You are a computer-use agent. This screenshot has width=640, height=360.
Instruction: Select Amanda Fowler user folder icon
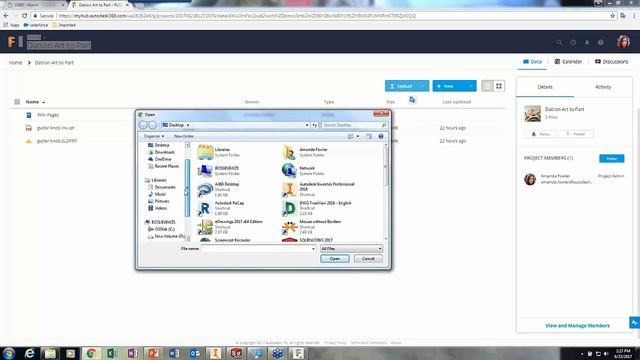[289, 152]
